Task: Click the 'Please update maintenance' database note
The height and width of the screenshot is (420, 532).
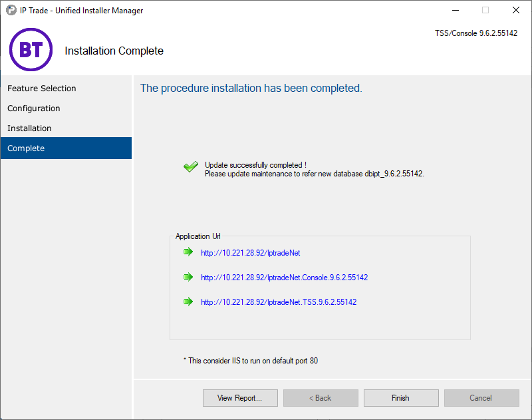Action: [314, 174]
